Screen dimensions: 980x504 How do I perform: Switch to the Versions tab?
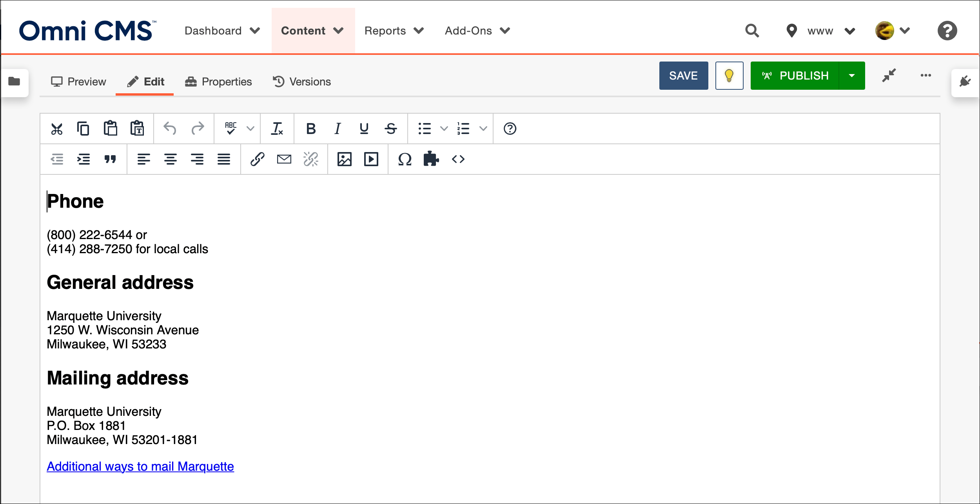[302, 82]
